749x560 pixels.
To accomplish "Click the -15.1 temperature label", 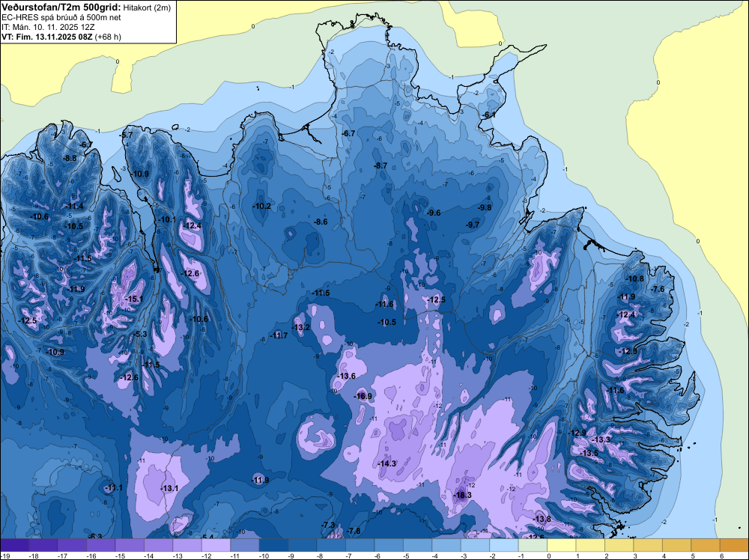I will pyautogui.click(x=134, y=299).
